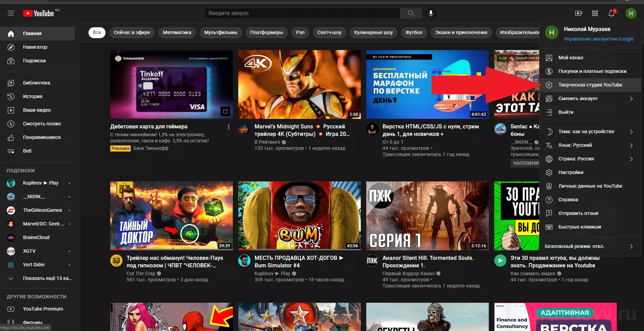
Task: Open Справка in account menu
Action: [x=590, y=200]
